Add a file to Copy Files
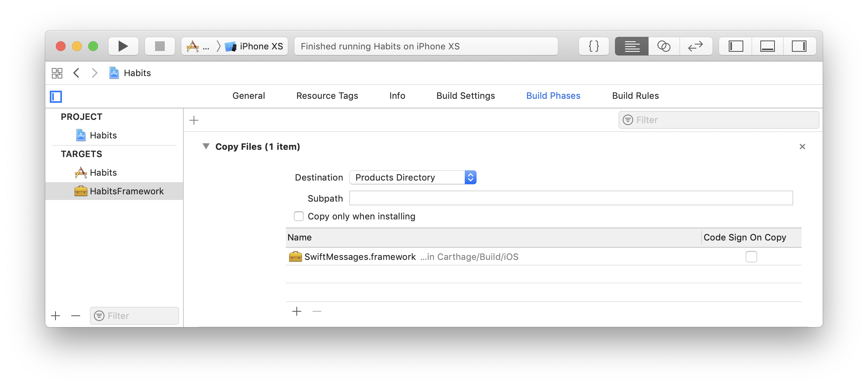The height and width of the screenshot is (387, 868). click(x=297, y=311)
